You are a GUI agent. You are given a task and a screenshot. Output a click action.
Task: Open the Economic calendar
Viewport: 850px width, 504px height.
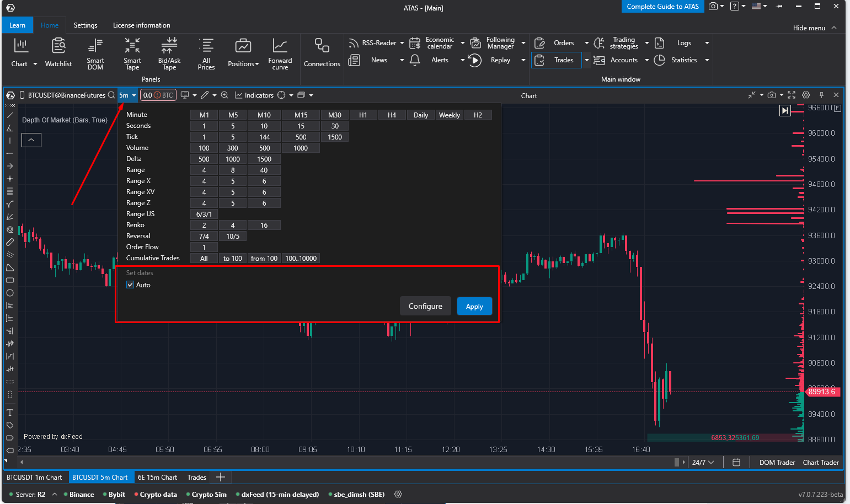[x=432, y=43]
